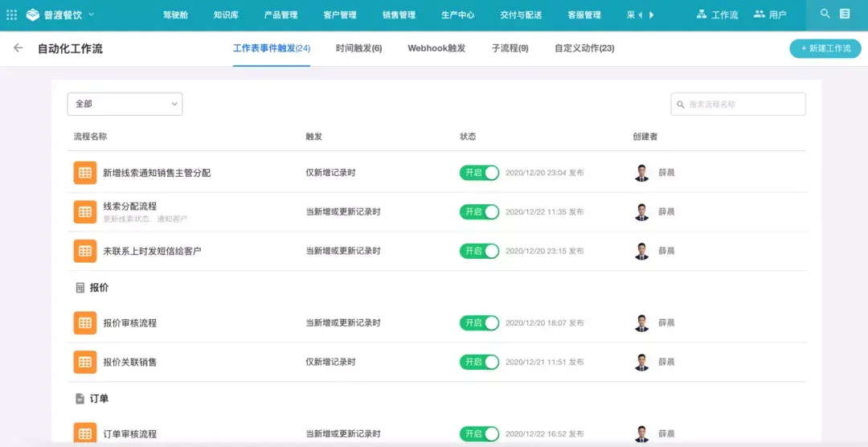Expand the 普渡餐饮 dropdown arrow
Image resolution: width=868 pixels, height=447 pixels.
92,14
